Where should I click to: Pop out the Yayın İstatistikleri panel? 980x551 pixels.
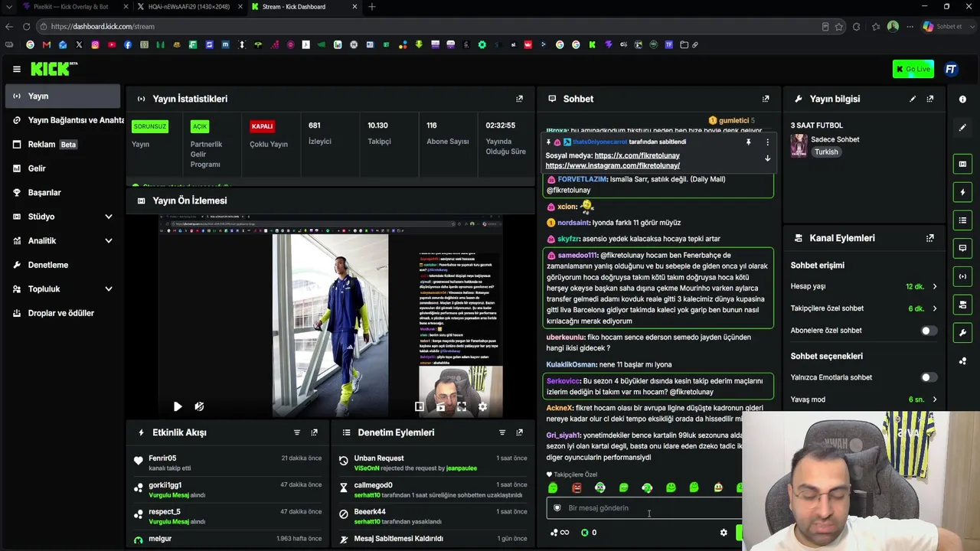[x=519, y=99]
